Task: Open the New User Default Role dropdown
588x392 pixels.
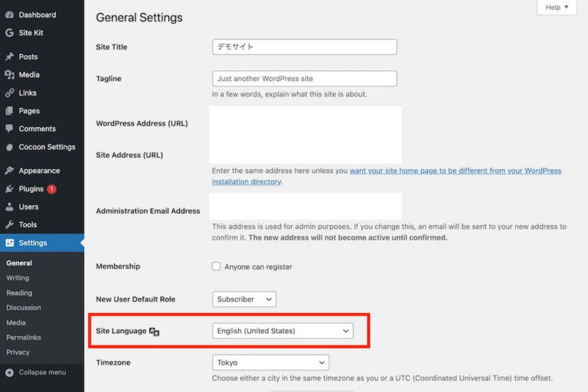Action: coord(243,299)
